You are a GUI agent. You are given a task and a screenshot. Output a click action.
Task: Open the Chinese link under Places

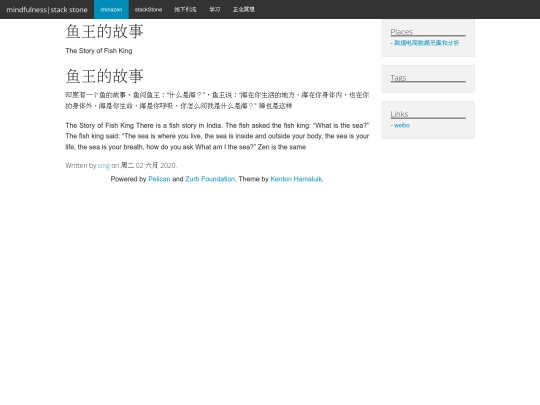(426, 43)
